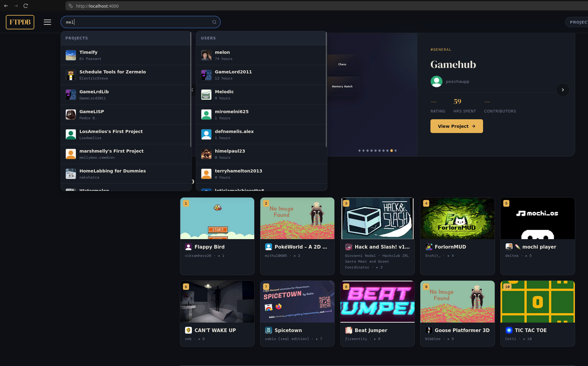Click poschaupp's profile avatar
Viewport: 588px width, 366px height.
[436, 81]
